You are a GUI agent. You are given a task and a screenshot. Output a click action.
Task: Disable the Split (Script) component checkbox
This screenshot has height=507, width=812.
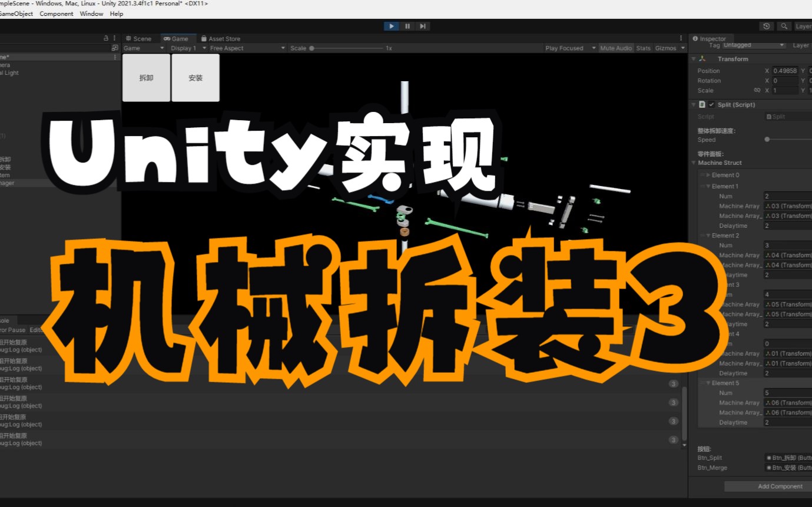(x=712, y=105)
